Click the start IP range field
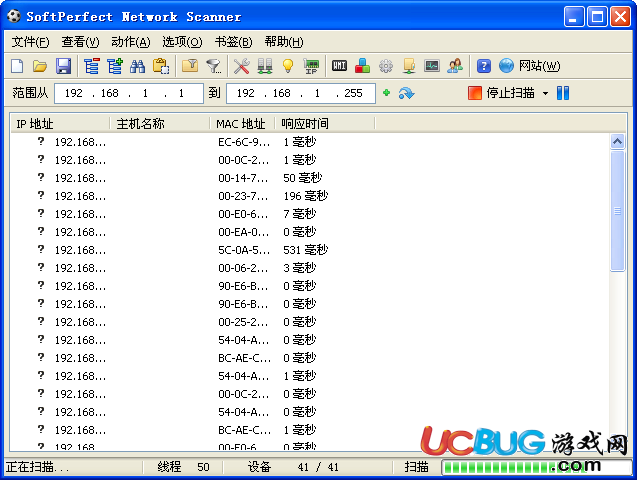This screenshot has height=480, width=637. click(x=129, y=93)
